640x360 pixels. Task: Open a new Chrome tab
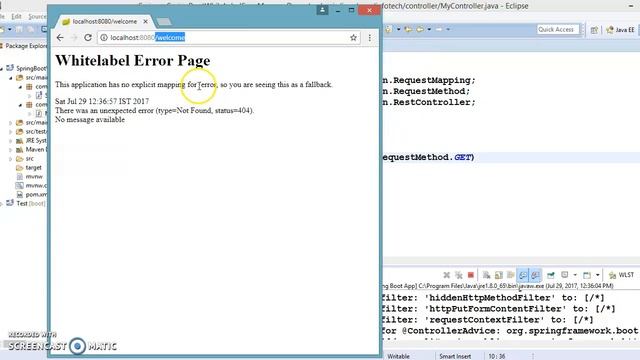[164, 21]
